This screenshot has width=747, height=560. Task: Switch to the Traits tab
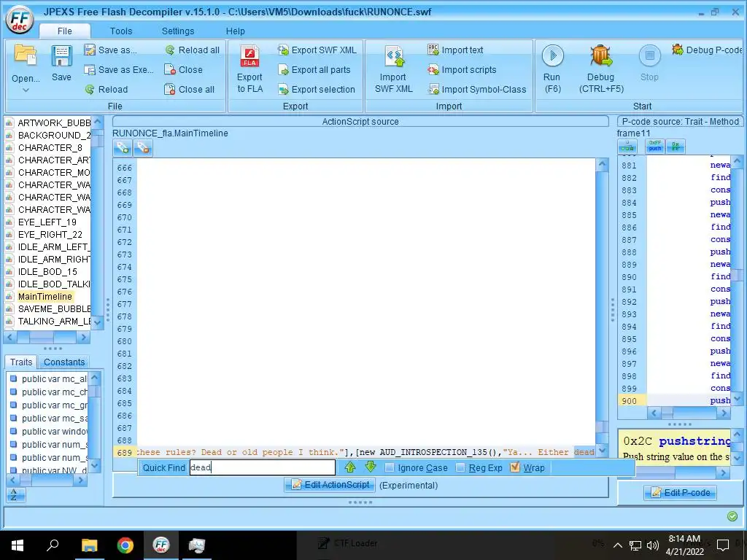click(21, 362)
